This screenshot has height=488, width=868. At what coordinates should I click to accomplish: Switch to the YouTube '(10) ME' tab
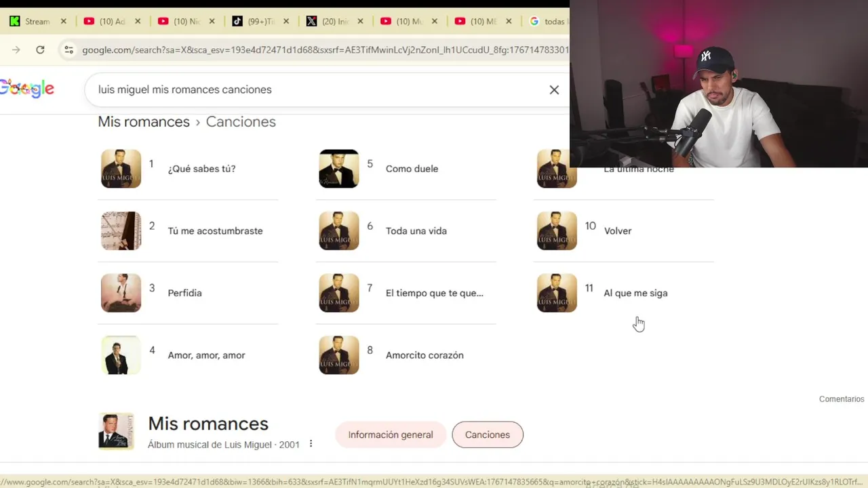pos(483,22)
